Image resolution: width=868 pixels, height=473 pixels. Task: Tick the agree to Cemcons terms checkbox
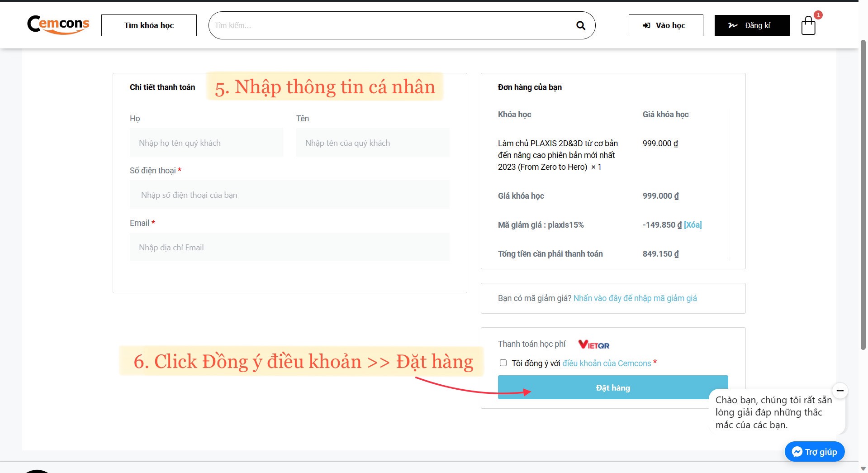tap(503, 363)
